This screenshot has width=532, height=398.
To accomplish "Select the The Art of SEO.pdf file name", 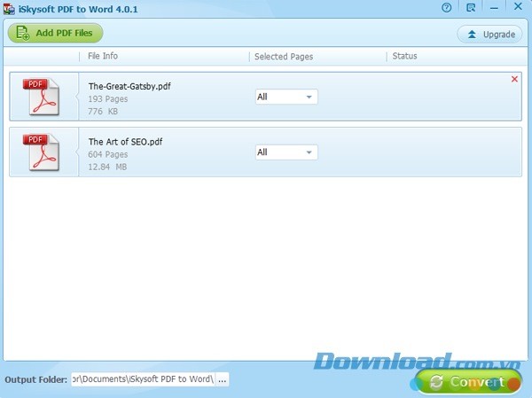I will [x=126, y=142].
